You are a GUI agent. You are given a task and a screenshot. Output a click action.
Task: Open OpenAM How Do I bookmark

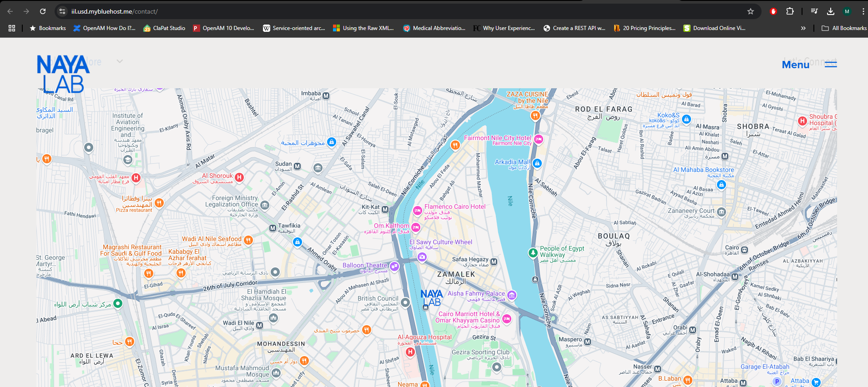click(105, 28)
